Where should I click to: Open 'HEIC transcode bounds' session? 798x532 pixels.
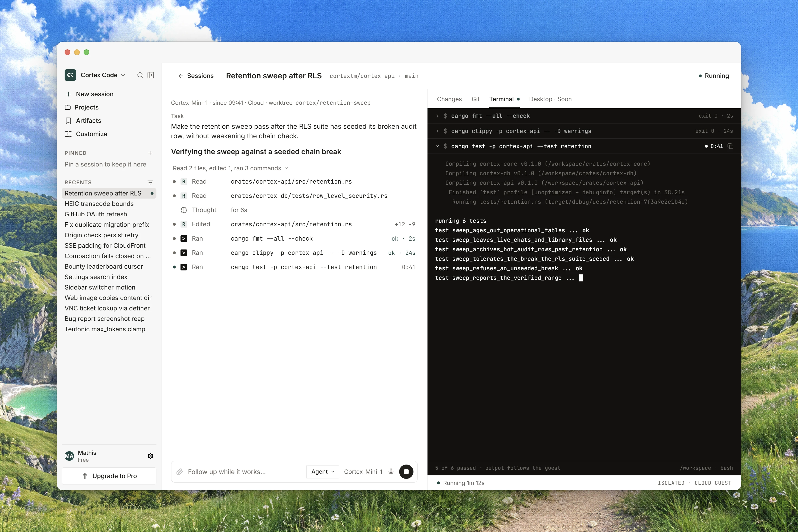point(99,204)
